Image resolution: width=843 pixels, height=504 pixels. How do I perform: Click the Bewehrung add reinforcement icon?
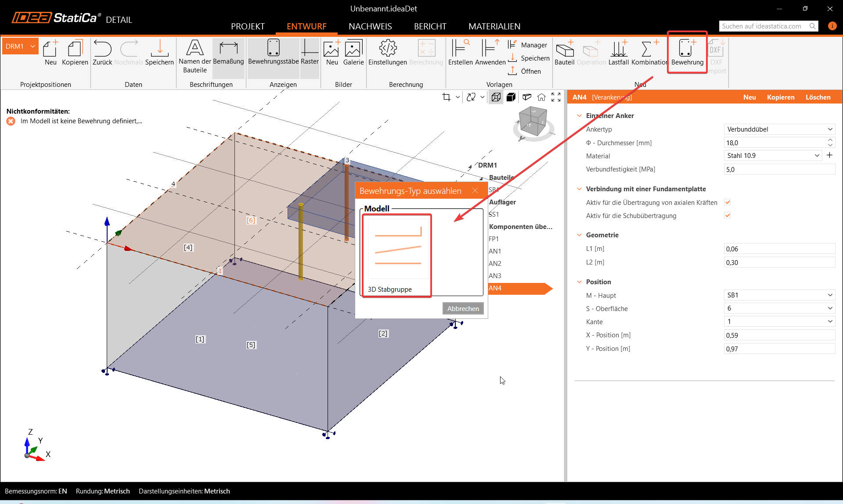pos(687,53)
